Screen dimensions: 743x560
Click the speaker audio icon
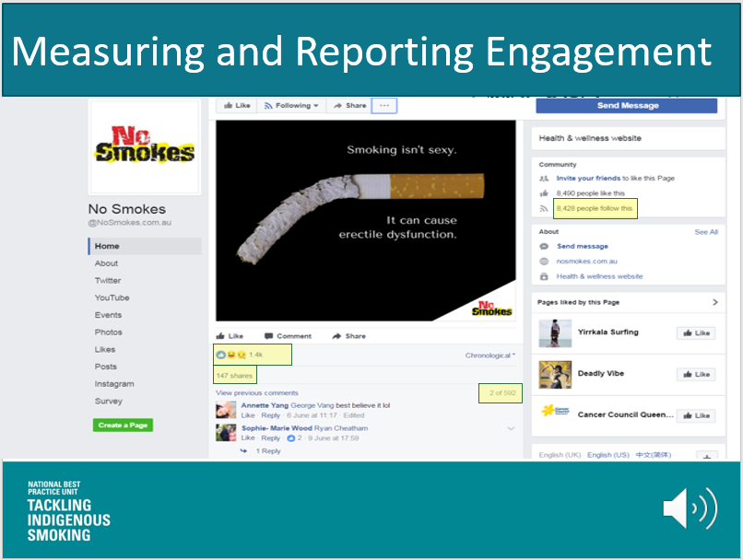tap(689, 508)
